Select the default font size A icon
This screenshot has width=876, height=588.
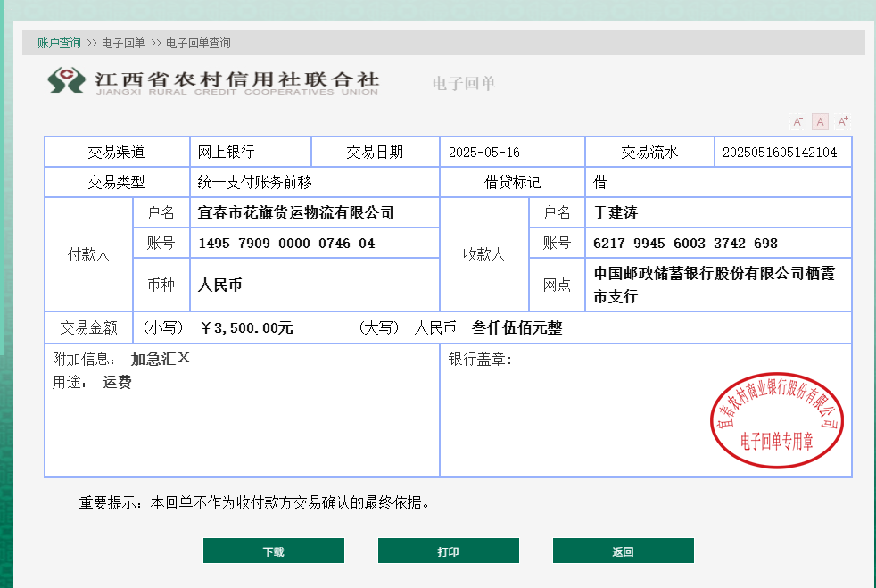[x=820, y=121]
